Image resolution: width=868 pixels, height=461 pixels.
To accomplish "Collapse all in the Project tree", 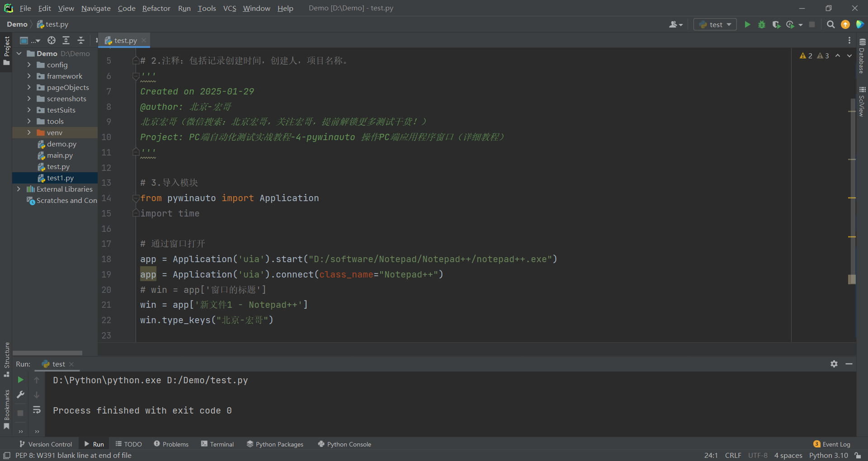I will pyautogui.click(x=81, y=40).
